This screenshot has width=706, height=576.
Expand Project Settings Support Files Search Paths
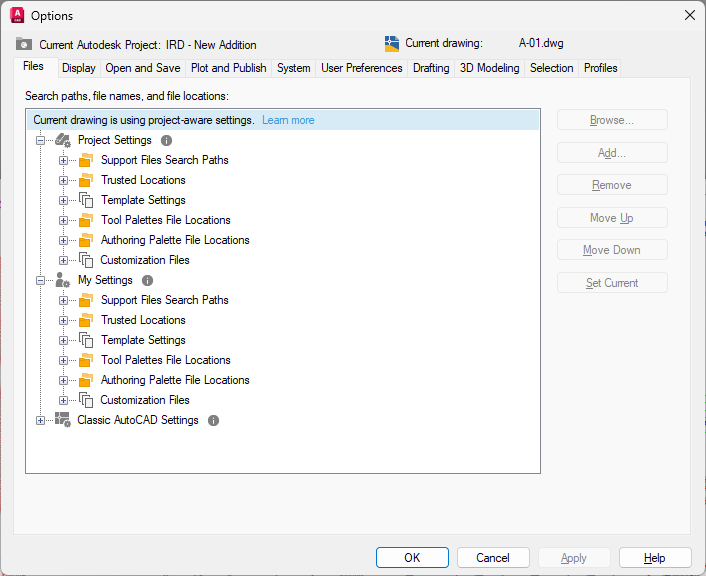(x=63, y=160)
